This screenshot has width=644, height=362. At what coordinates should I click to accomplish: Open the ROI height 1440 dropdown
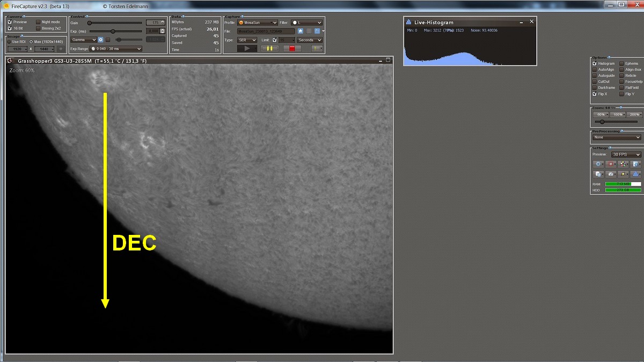pyautogui.click(x=45, y=49)
